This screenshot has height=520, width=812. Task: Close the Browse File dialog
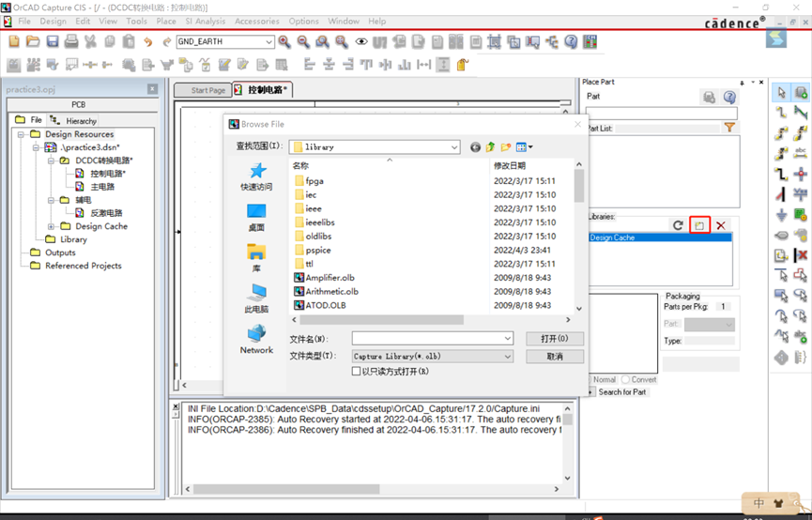click(578, 124)
